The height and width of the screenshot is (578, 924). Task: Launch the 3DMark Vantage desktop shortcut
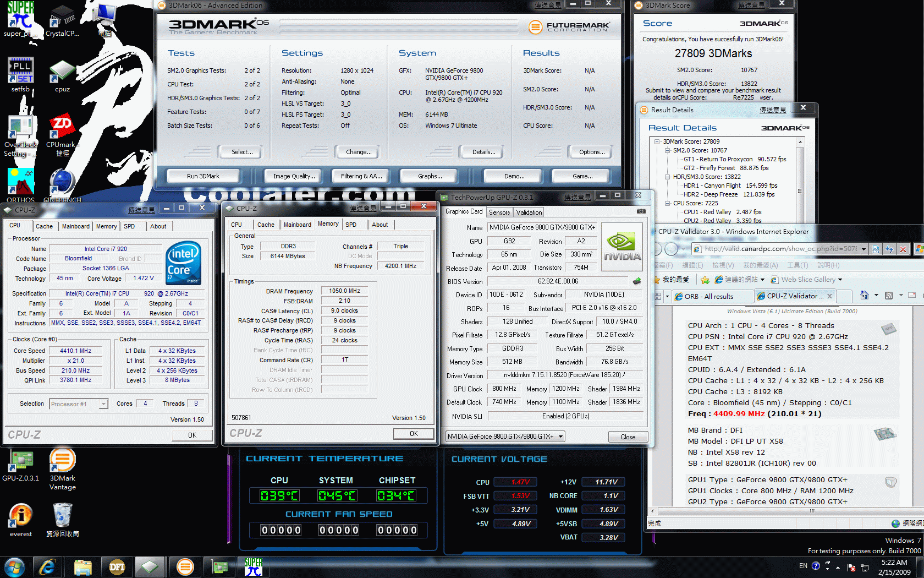click(62, 469)
